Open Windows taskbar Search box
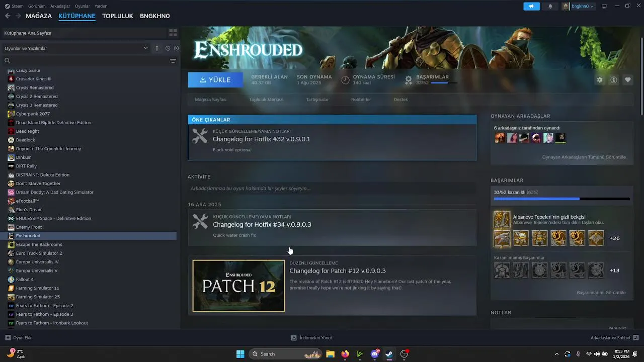Image resolution: width=644 pixels, height=362 pixels. pos(285,354)
